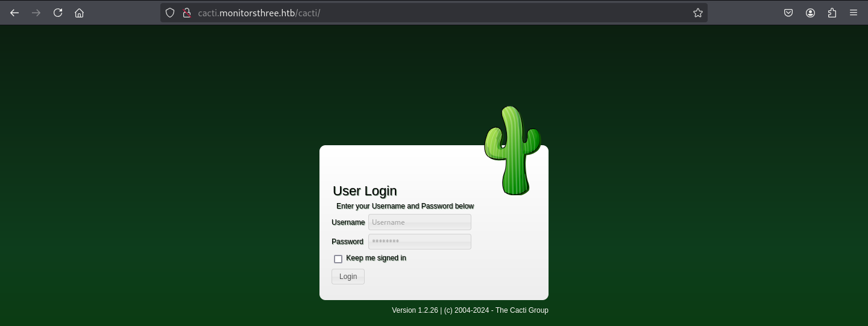Image resolution: width=868 pixels, height=326 pixels.
Task: Click the 'Keep me signed in' label
Action: pos(376,258)
